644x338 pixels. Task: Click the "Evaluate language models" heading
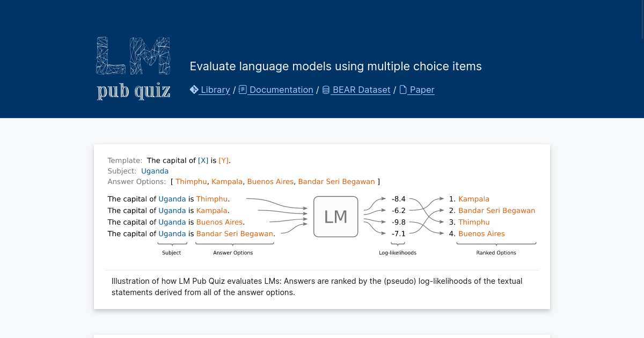click(335, 67)
